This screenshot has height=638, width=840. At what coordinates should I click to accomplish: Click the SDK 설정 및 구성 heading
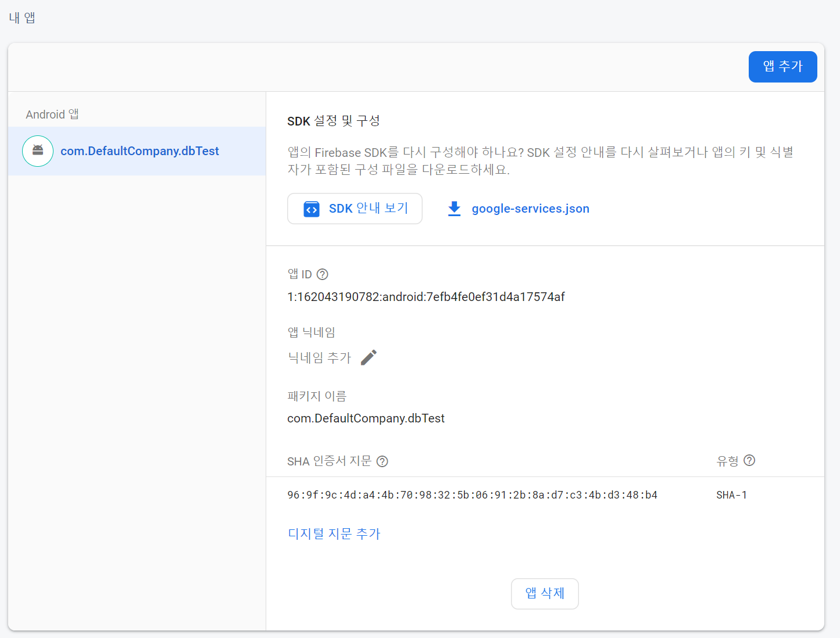[x=334, y=121]
